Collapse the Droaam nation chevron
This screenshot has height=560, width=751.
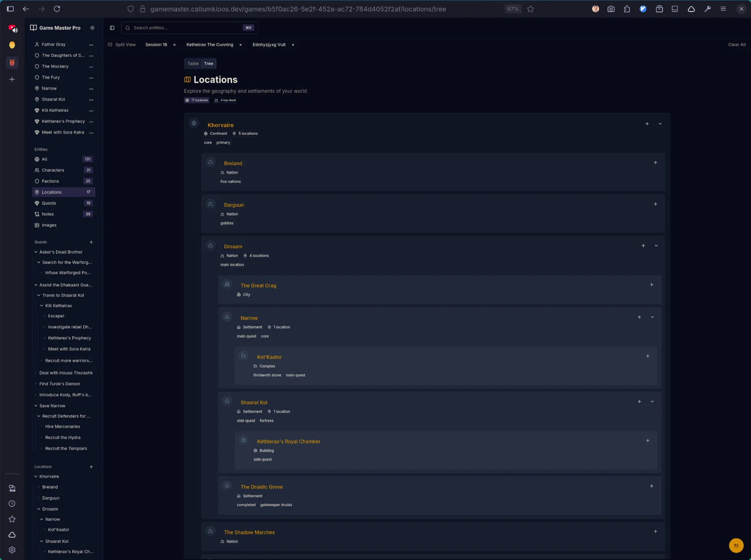click(656, 246)
